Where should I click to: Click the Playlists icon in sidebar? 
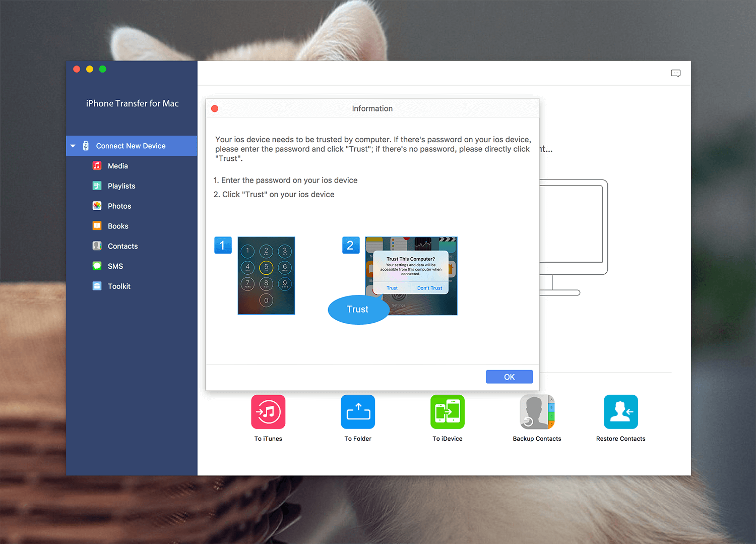[x=97, y=186]
